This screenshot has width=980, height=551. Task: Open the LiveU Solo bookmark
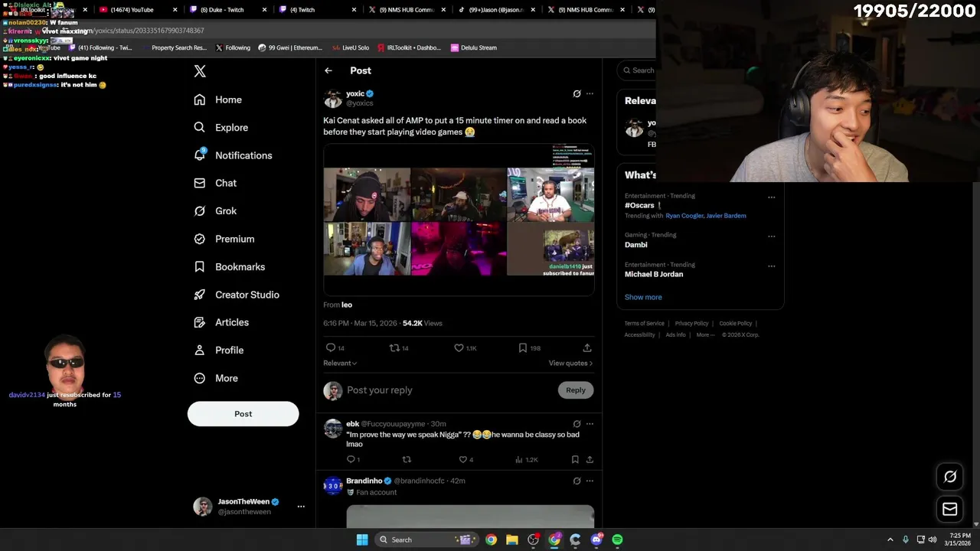(x=351, y=47)
